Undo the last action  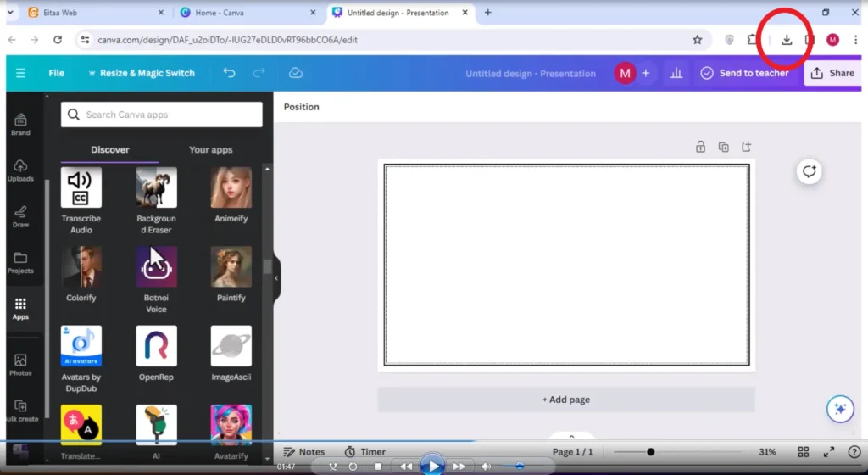(x=229, y=73)
